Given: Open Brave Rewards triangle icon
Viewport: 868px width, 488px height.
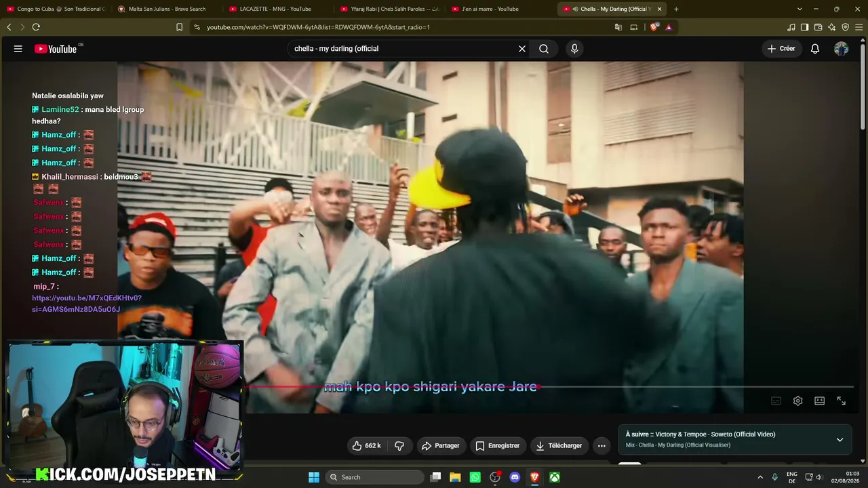Looking at the screenshot, I should [669, 27].
